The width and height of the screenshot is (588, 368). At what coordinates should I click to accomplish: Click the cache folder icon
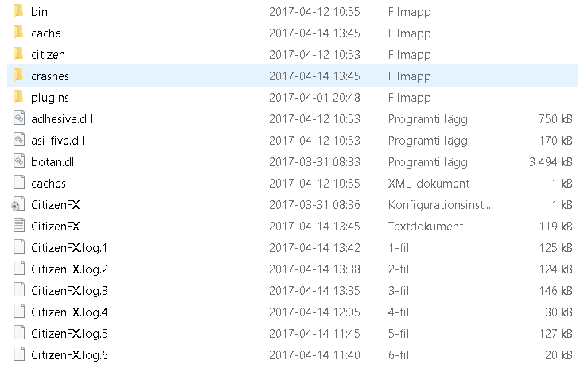tap(18, 33)
